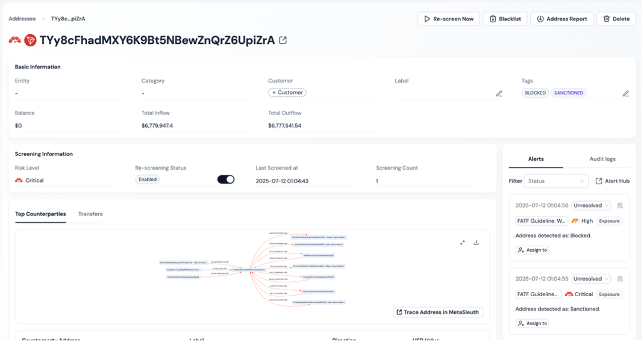The width and height of the screenshot is (644, 342).
Task: Go to Addresses breadcrumb link
Action: tap(22, 19)
